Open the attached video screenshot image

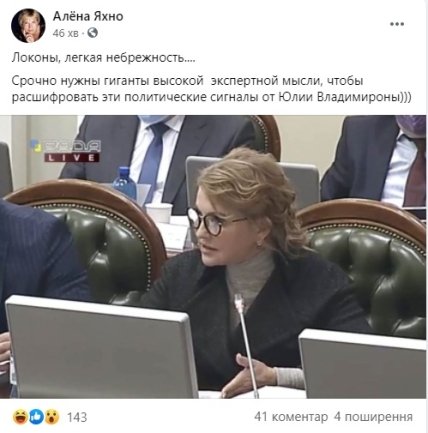213,257
